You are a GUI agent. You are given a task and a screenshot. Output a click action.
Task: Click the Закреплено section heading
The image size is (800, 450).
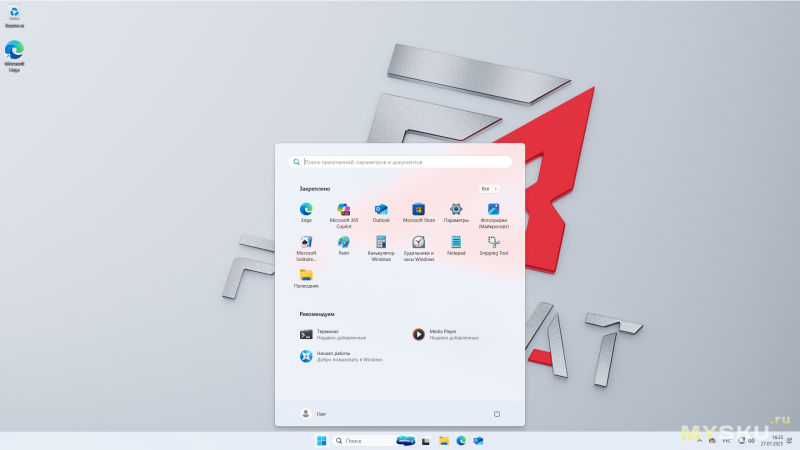point(315,189)
